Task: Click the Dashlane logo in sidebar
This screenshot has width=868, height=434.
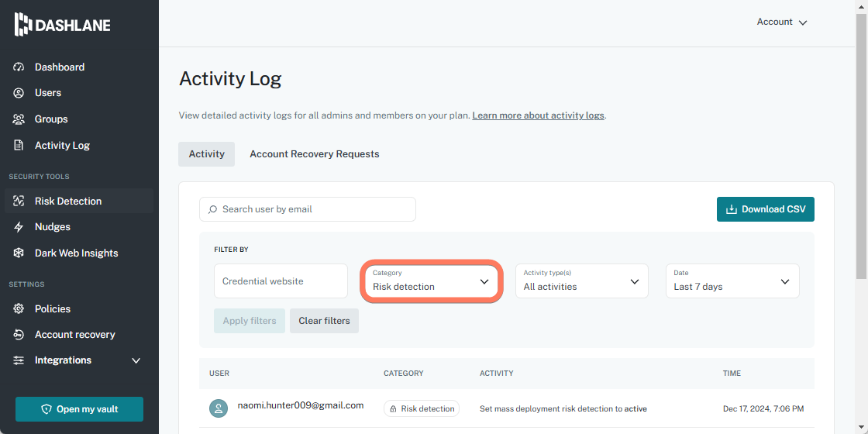Action: click(63, 25)
